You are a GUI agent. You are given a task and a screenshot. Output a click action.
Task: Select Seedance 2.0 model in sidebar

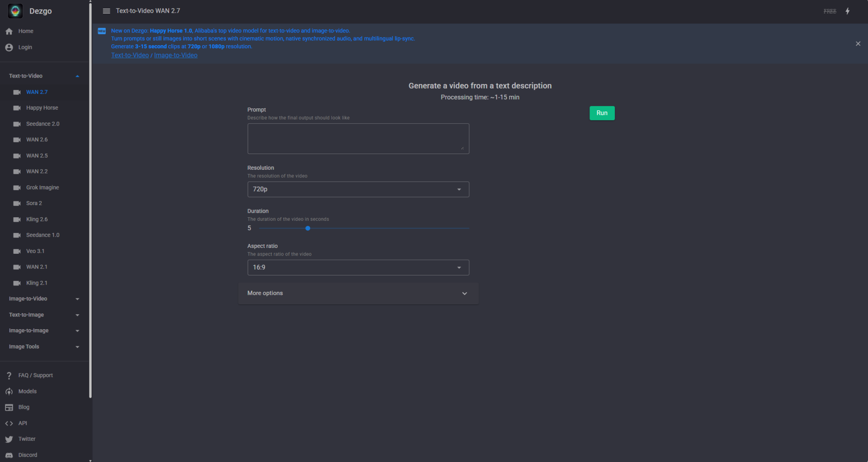tap(44, 124)
